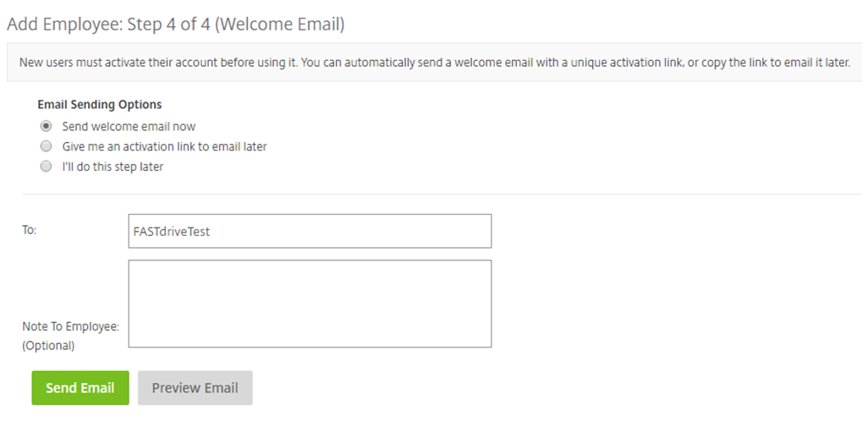868x427 pixels.
Task: Click the "Send welcome email now" label text
Action: tap(129, 127)
